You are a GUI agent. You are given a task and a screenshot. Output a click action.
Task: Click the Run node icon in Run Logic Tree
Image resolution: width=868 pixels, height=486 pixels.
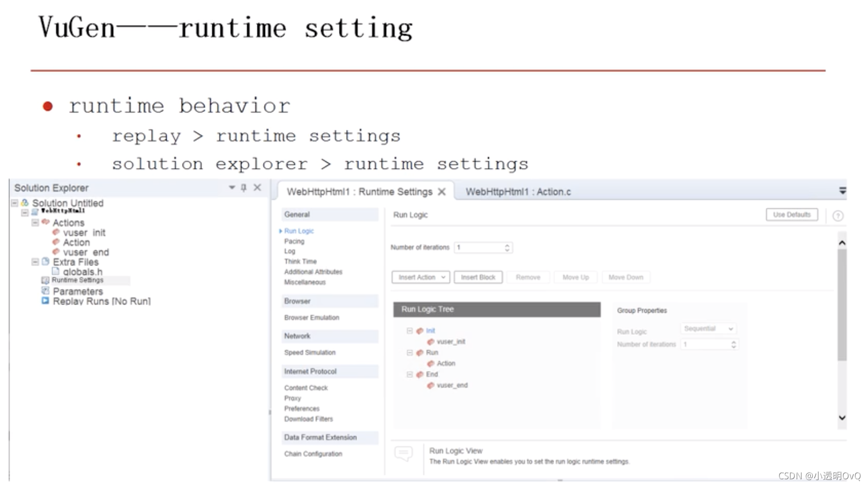click(420, 352)
